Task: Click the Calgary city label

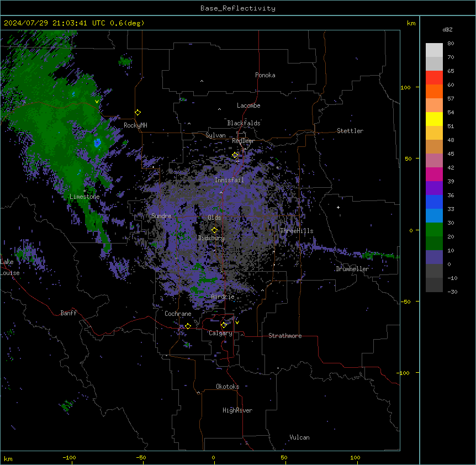Action: [220, 333]
